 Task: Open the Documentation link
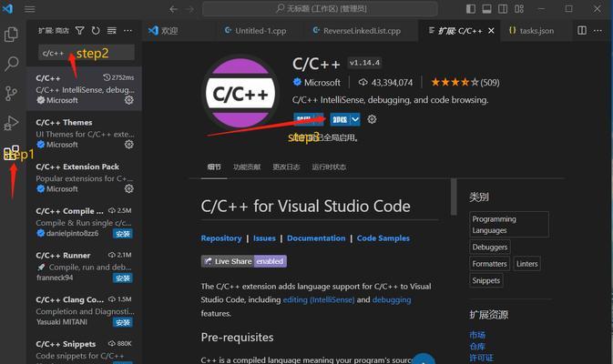316,238
